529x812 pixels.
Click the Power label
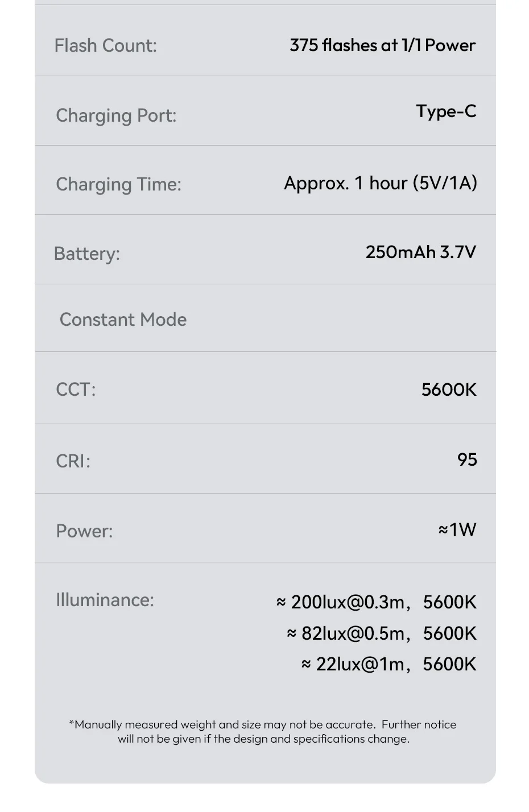84,531
